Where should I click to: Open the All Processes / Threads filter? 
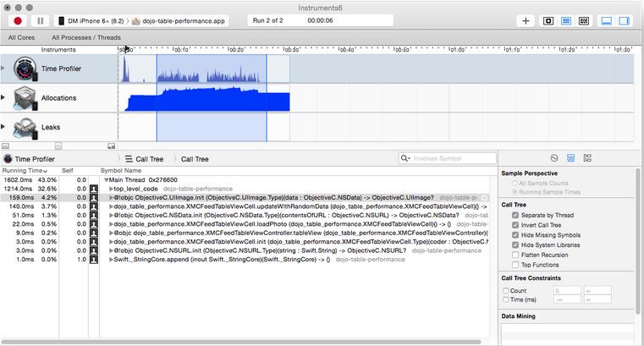click(x=86, y=37)
